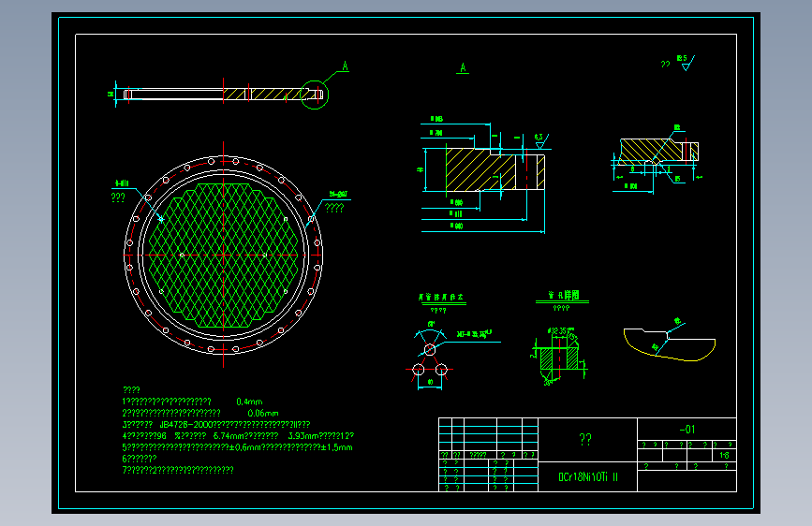Viewport: 812px width, 526px height.
Task: Click the '6.74mm' value in note 4
Action: 228,436
